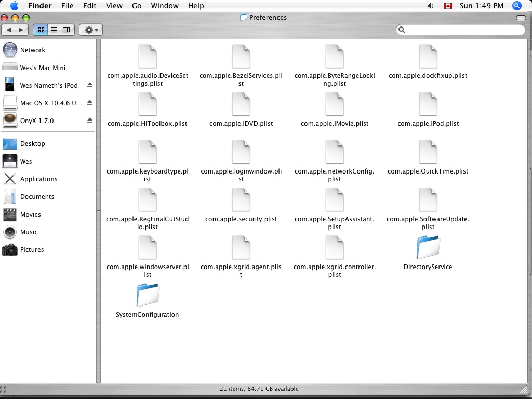
Task: Select com.apple.xgrid.controller.plist file
Action: click(x=335, y=248)
